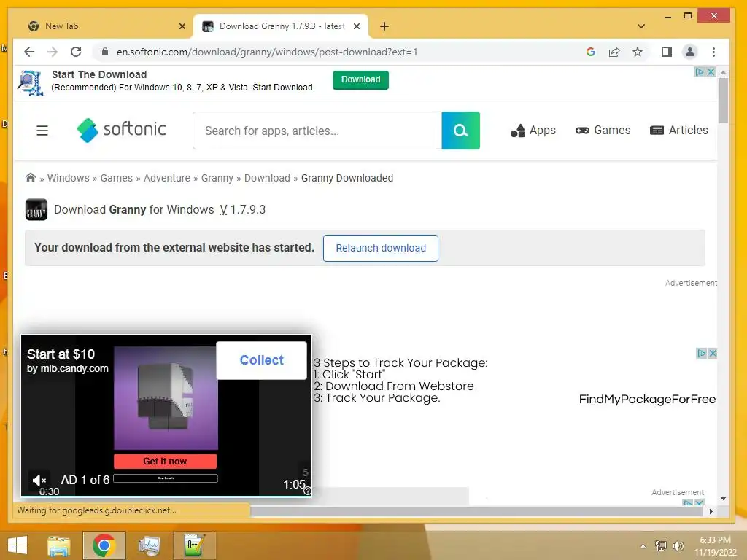
Task: Open taskbar clock showing 6:33 PM
Action: (x=715, y=546)
